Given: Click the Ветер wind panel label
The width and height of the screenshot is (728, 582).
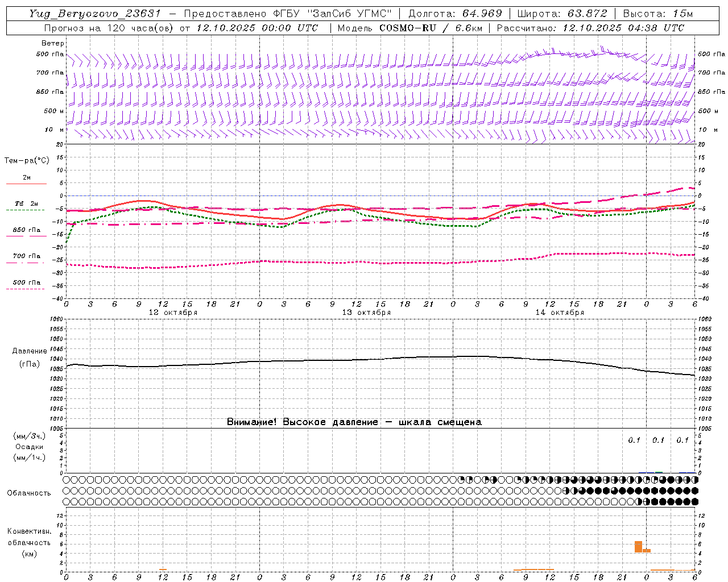Looking at the screenshot, I should (53, 43).
